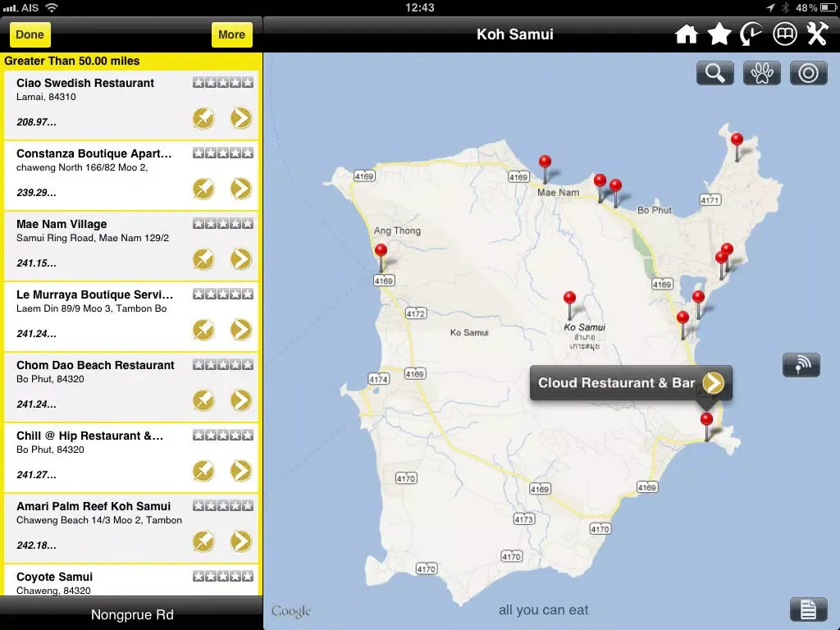
Task: Pin Chill @ Hip Restaurant on map
Action: coord(203,471)
